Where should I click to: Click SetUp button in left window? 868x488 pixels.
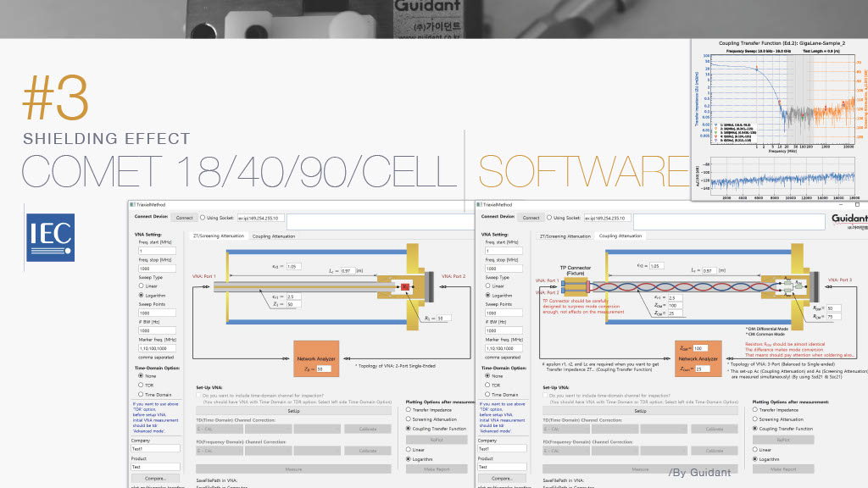tap(293, 411)
